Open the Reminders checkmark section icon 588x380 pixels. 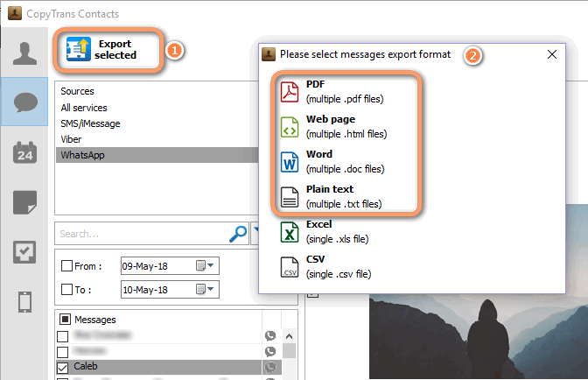[24, 252]
